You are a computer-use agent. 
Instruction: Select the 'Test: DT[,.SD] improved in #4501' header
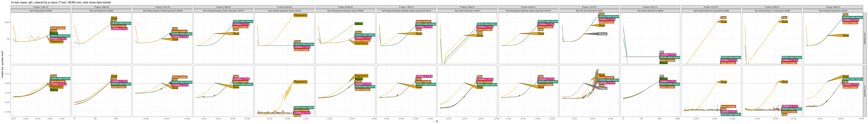tap(589, 11)
